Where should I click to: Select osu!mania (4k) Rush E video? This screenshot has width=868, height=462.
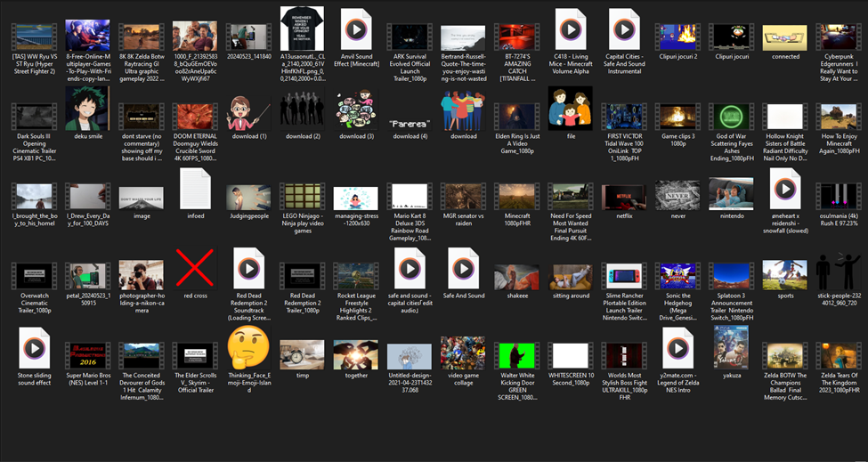tap(839, 197)
